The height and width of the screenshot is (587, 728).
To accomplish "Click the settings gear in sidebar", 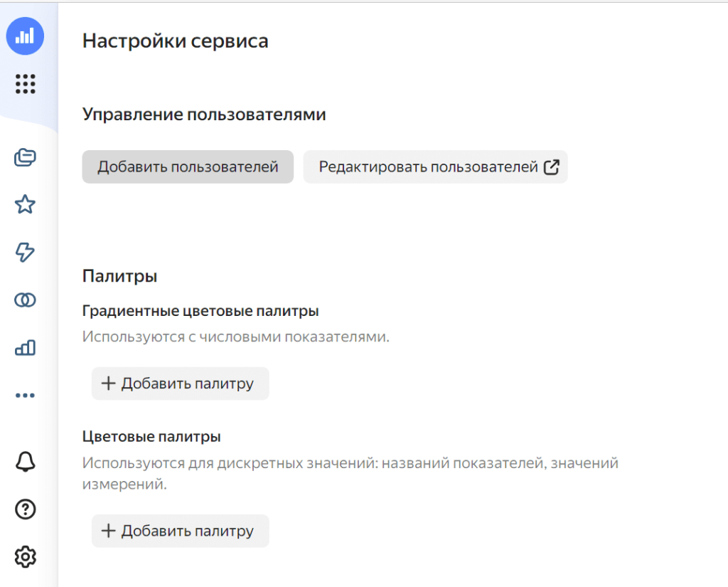I will click(x=25, y=556).
